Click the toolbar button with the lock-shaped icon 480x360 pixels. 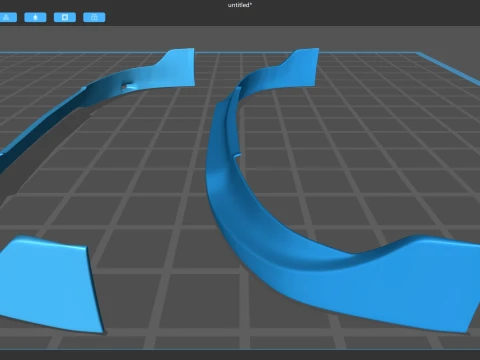(x=94, y=17)
